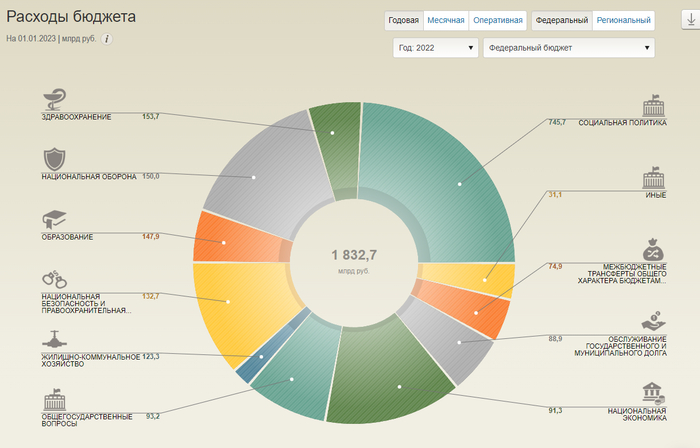
Task: Click the bank icon for Национальная экономика
Action: coord(654,394)
